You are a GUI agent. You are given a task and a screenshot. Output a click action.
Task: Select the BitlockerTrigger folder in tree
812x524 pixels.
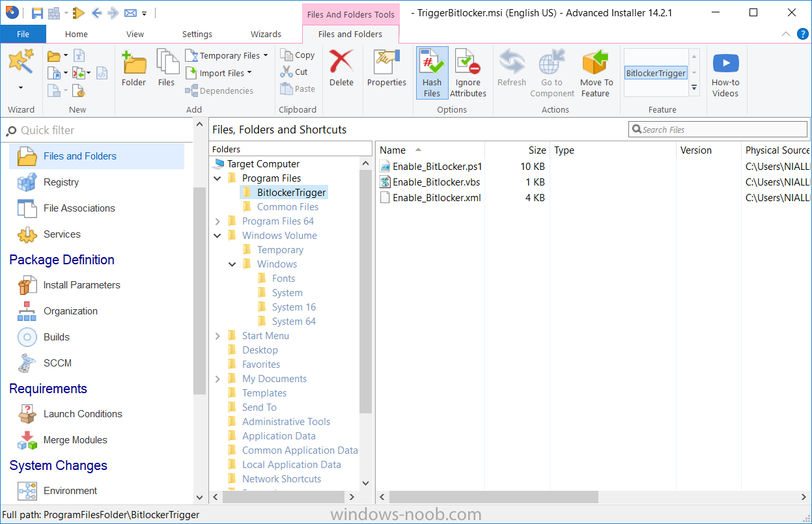pyautogui.click(x=284, y=193)
